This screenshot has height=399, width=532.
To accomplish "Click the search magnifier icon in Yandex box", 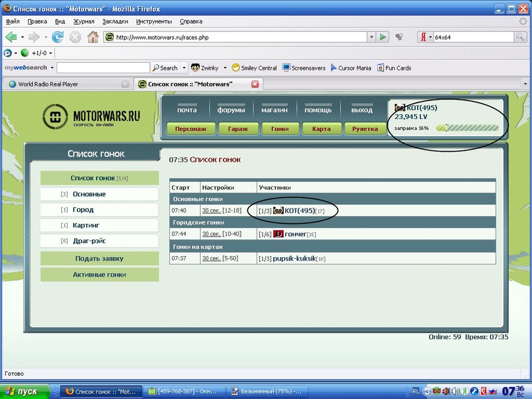I will [520, 37].
